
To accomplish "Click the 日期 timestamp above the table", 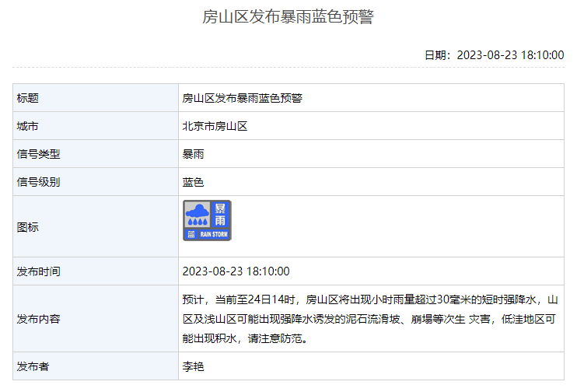I will point(494,54).
